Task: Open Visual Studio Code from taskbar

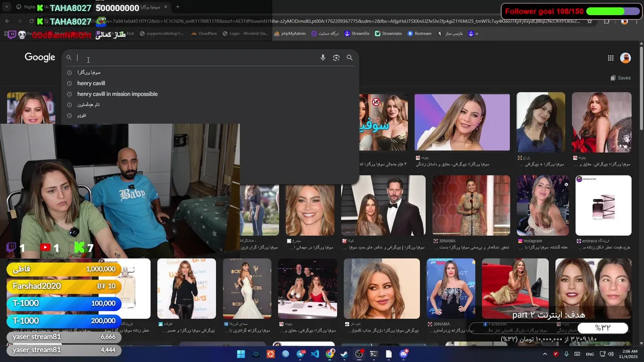Action: (x=315, y=354)
